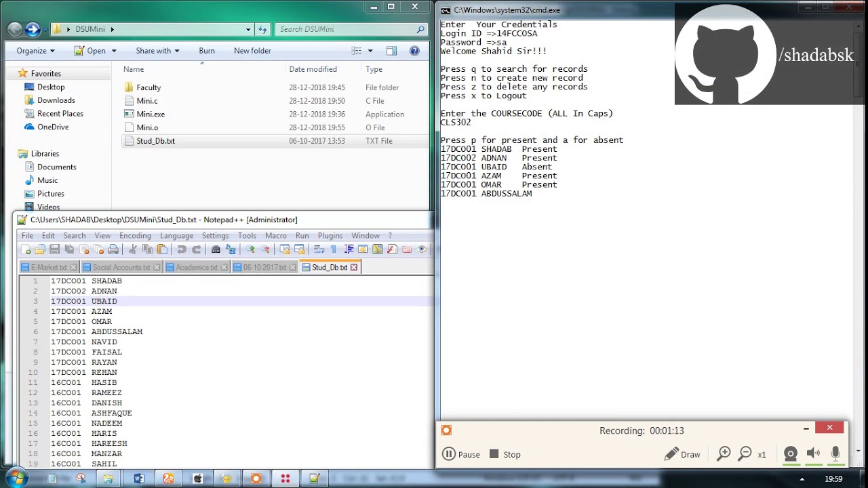Click the File Explorer taskbar icon
Screen dimensions: 868x488
click(x=108, y=479)
